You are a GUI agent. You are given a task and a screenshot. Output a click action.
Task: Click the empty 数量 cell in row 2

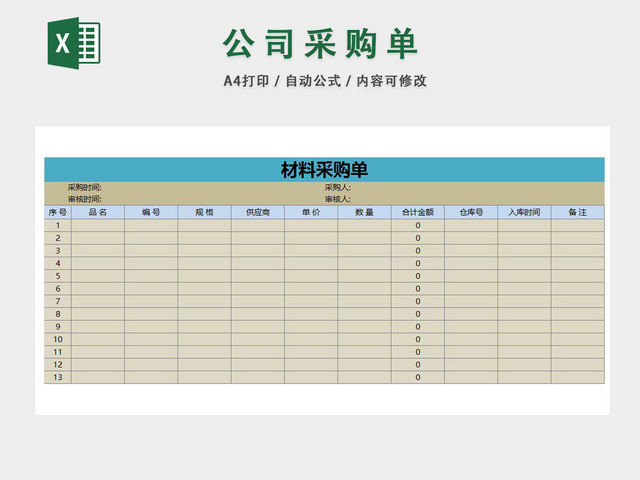point(364,238)
